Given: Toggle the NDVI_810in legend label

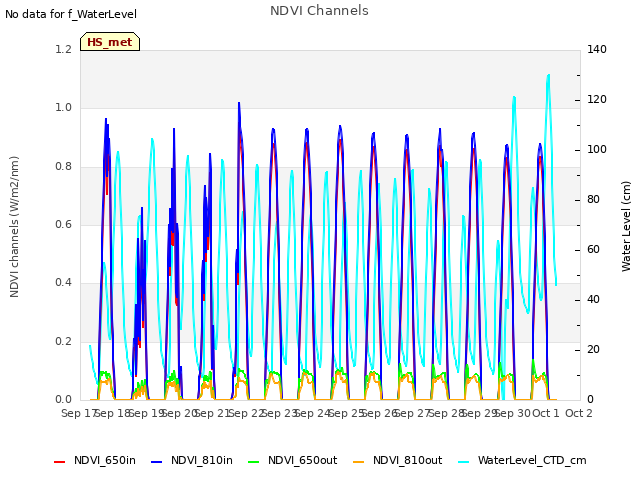Looking at the screenshot, I should (x=202, y=460).
